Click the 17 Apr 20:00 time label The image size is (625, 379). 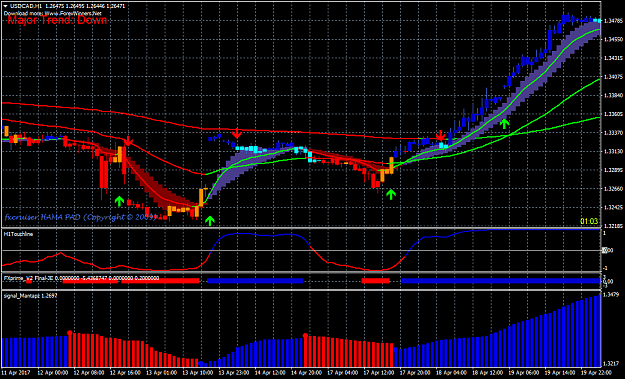point(415,373)
